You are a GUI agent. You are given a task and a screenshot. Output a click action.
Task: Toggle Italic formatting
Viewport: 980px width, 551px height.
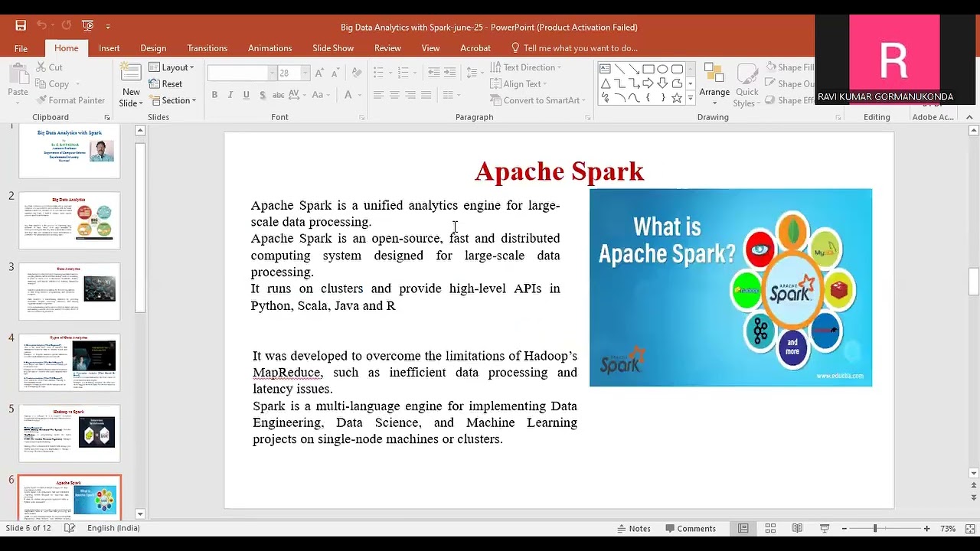tap(230, 95)
